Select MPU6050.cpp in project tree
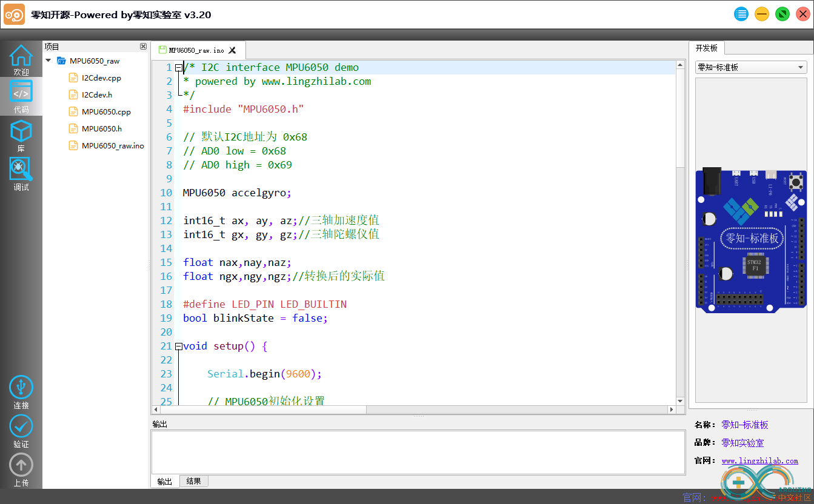814x504 pixels. pyautogui.click(x=106, y=111)
